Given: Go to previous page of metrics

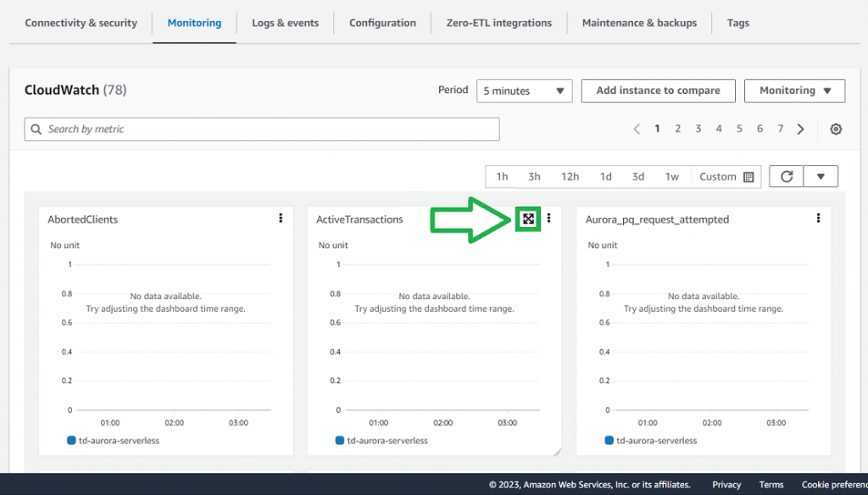Looking at the screenshot, I should click(x=637, y=129).
